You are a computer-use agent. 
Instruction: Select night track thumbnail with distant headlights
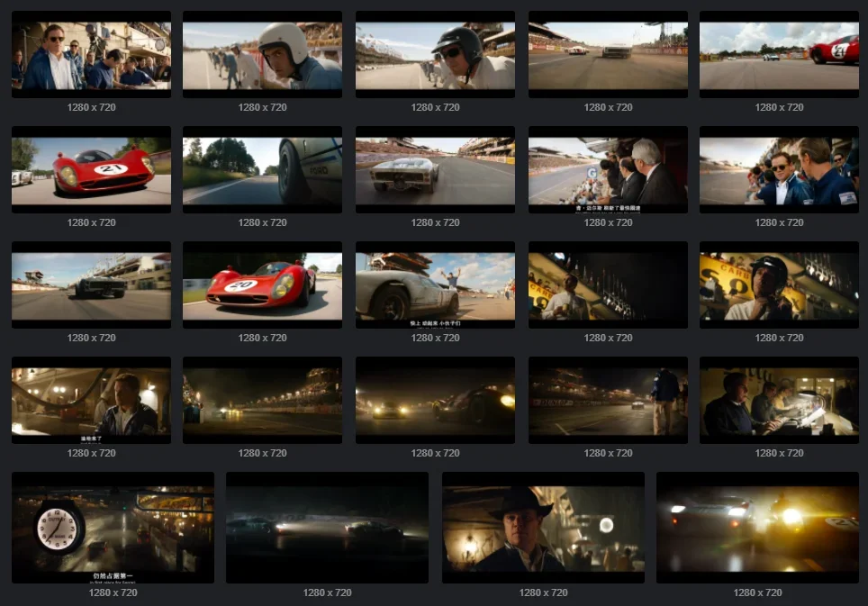[x=262, y=400]
